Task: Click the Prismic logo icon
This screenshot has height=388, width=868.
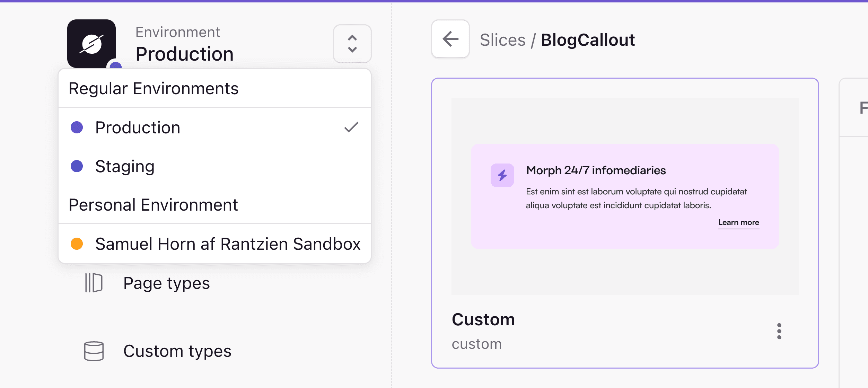Action: [x=92, y=43]
